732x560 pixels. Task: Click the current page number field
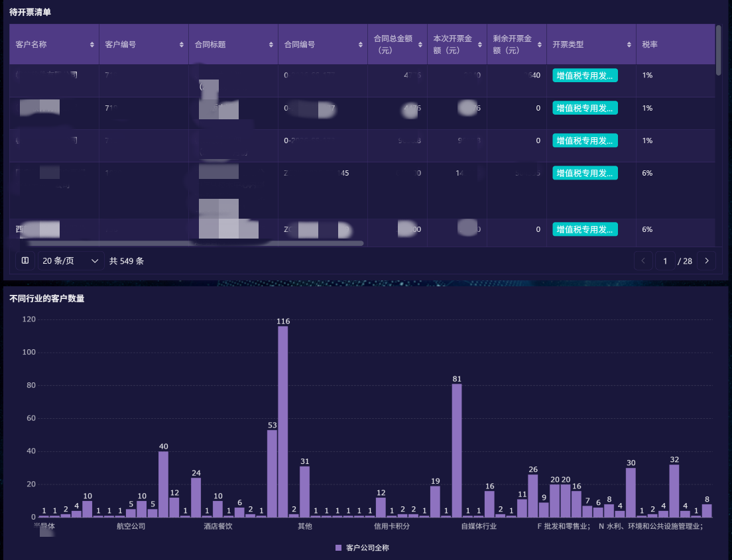[x=665, y=261]
